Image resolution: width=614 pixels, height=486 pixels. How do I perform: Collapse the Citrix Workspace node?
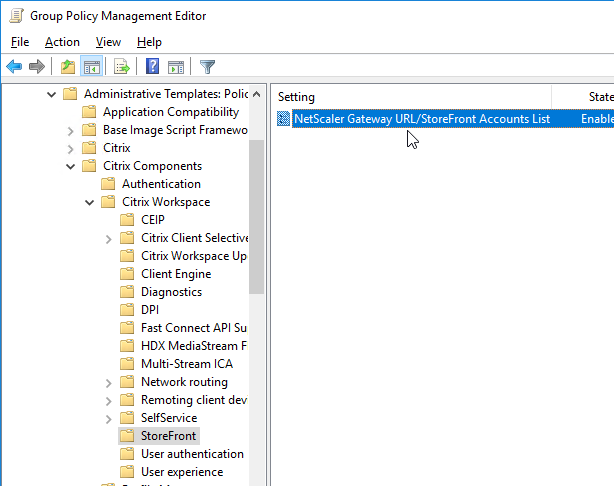[90, 202]
